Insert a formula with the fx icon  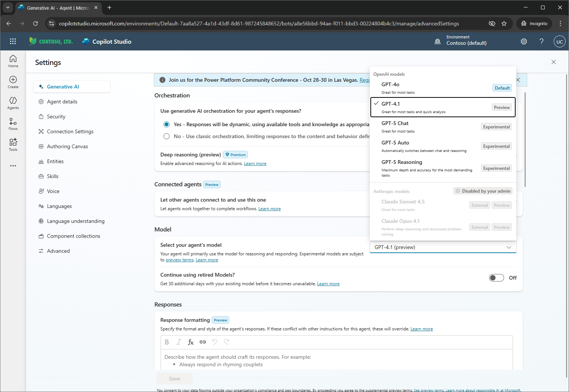coord(191,342)
